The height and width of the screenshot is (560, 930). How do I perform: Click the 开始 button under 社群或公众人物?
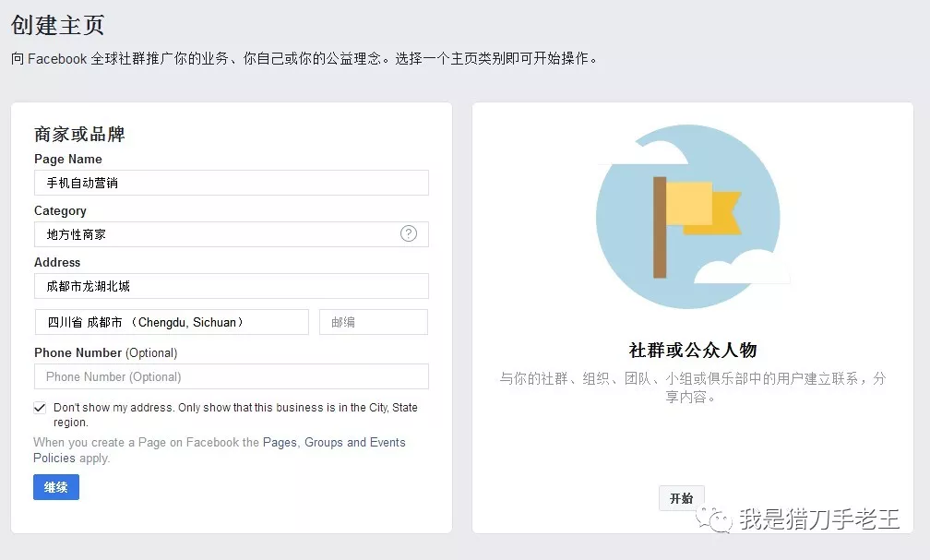click(x=682, y=498)
